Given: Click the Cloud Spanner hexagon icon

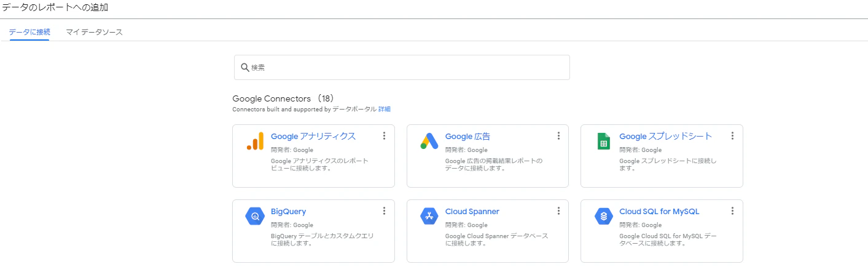Looking at the screenshot, I should pyautogui.click(x=429, y=216).
